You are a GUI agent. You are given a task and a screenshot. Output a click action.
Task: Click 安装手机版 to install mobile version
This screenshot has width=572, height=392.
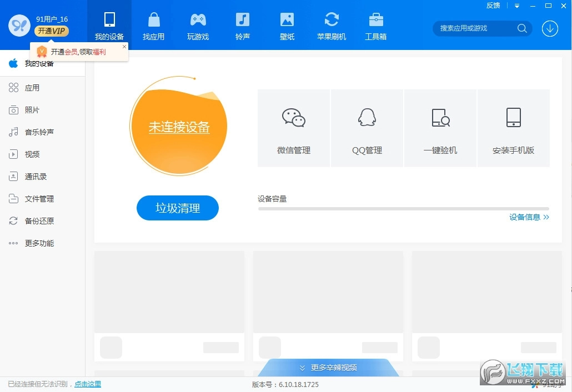(513, 128)
